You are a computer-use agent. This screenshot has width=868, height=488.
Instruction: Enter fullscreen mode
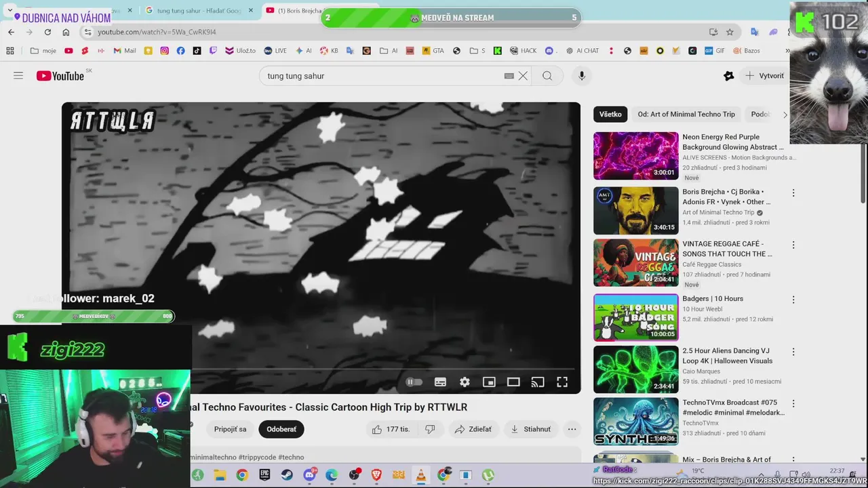pyautogui.click(x=562, y=382)
